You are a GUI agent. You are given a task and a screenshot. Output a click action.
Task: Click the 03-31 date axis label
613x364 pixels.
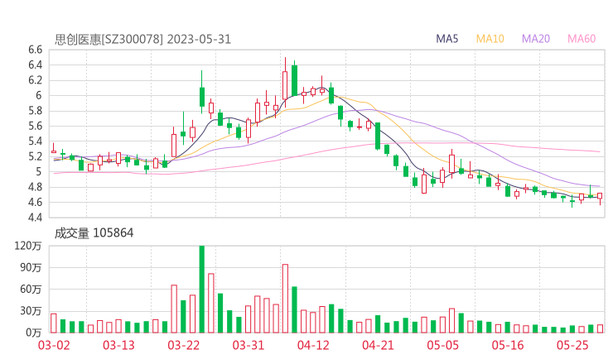pyautogui.click(x=249, y=345)
